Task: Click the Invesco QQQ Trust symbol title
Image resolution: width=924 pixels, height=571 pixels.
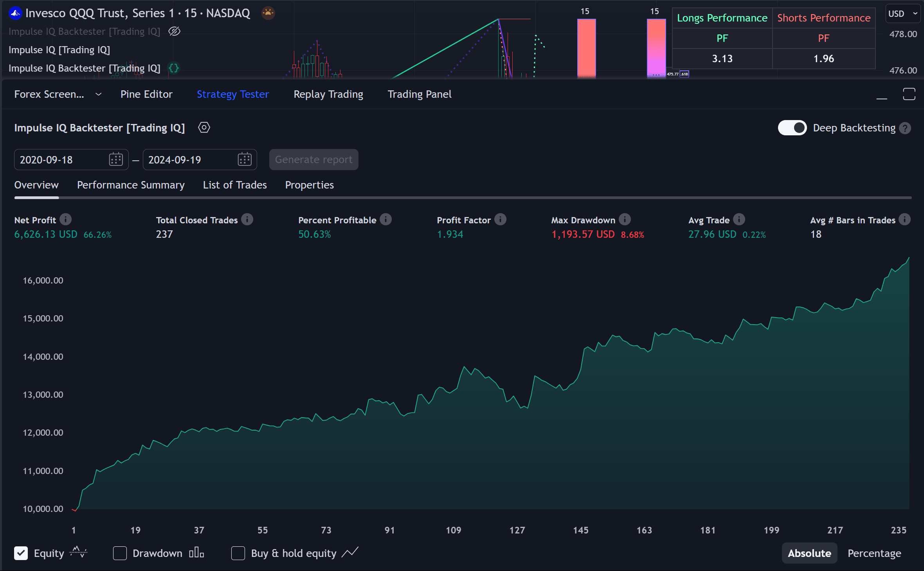Action: coord(137,13)
